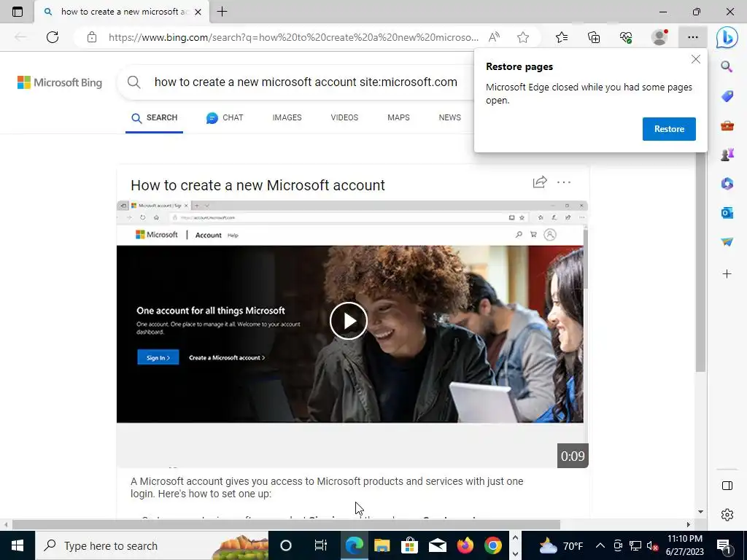
Task: Open Collections panel
Action: click(594, 37)
